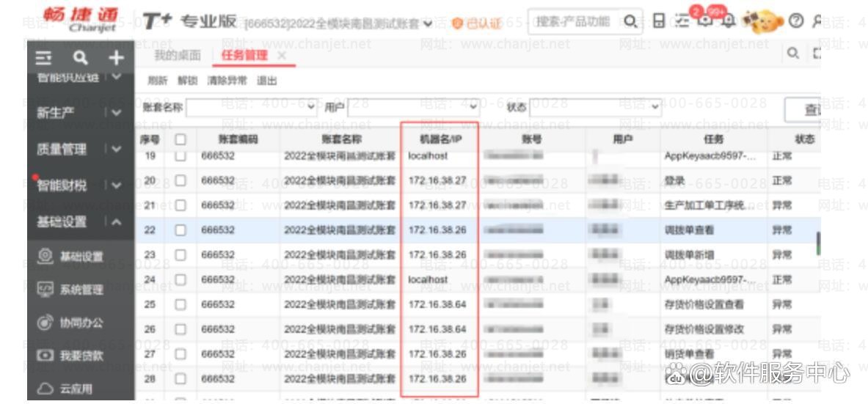Open the task checklist icon in the top bar
The width and height of the screenshot is (868, 404).
(x=682, y=21)
